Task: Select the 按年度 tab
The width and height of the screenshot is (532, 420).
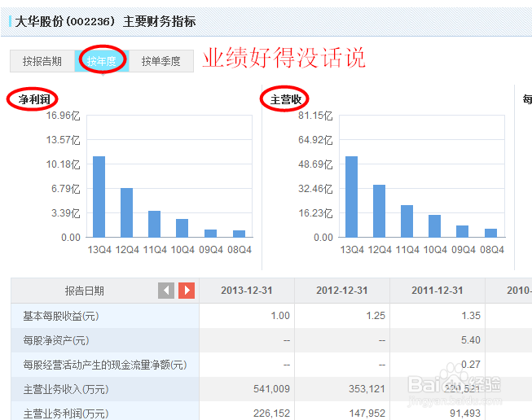Action: pos(102,61)
